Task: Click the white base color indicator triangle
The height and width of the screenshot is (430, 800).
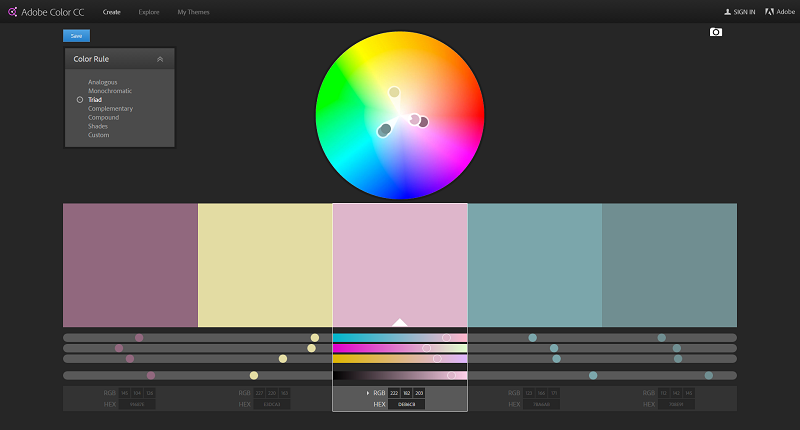Action: point(399,322)
